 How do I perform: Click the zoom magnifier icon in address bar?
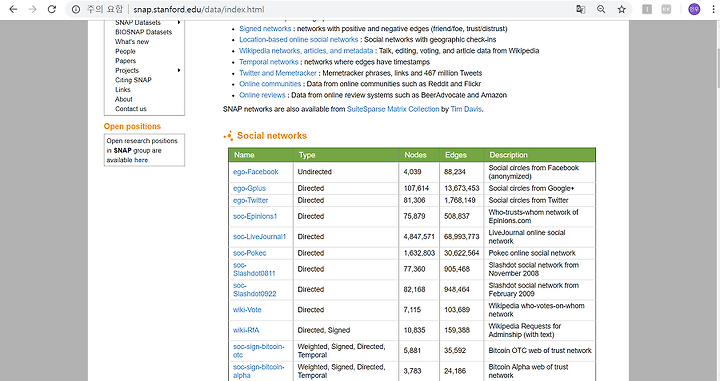tap(601, 9)
